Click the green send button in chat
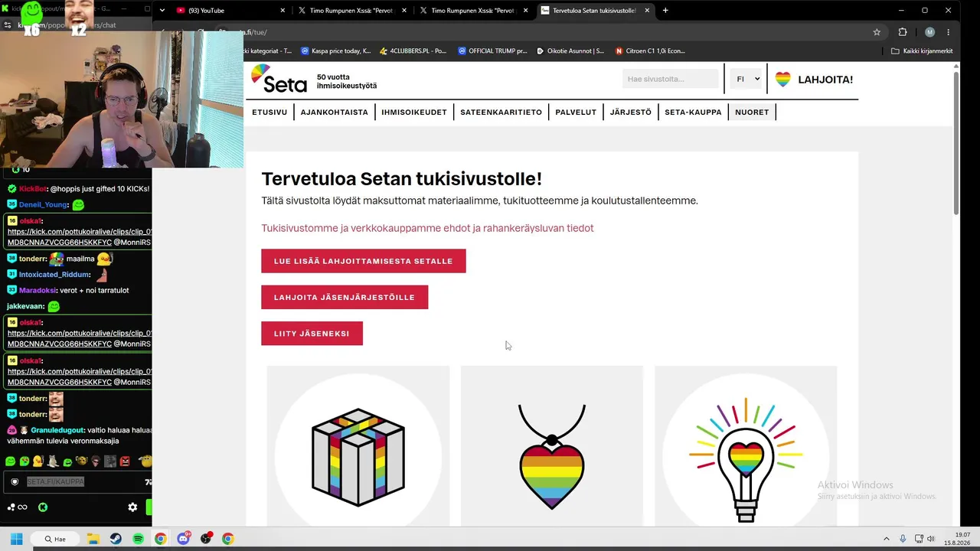 click(x=148, y=507)
